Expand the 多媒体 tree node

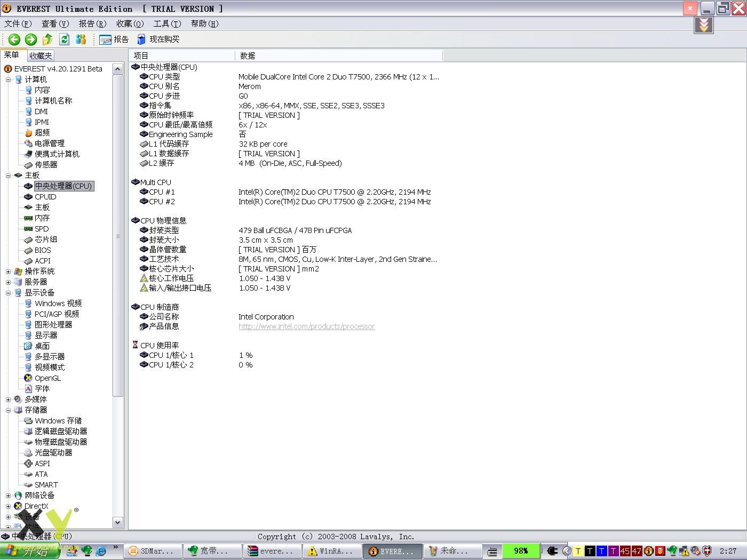tap(8, 399)
